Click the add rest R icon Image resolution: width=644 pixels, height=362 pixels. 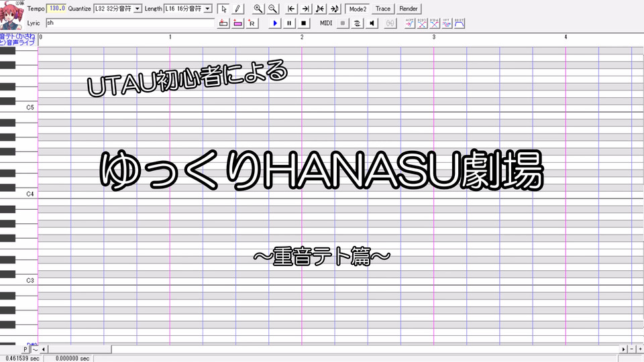tap(252, 23)
